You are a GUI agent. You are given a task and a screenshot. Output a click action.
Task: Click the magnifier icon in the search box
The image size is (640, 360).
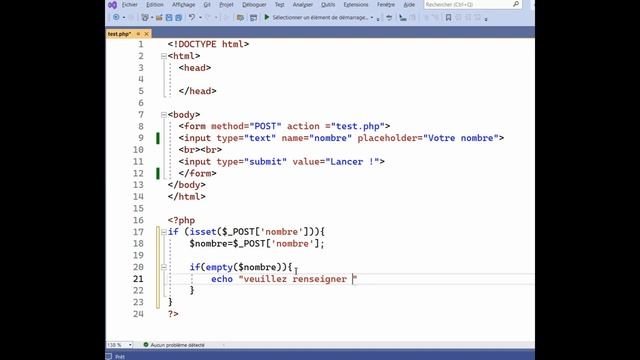tap(516, 4)
